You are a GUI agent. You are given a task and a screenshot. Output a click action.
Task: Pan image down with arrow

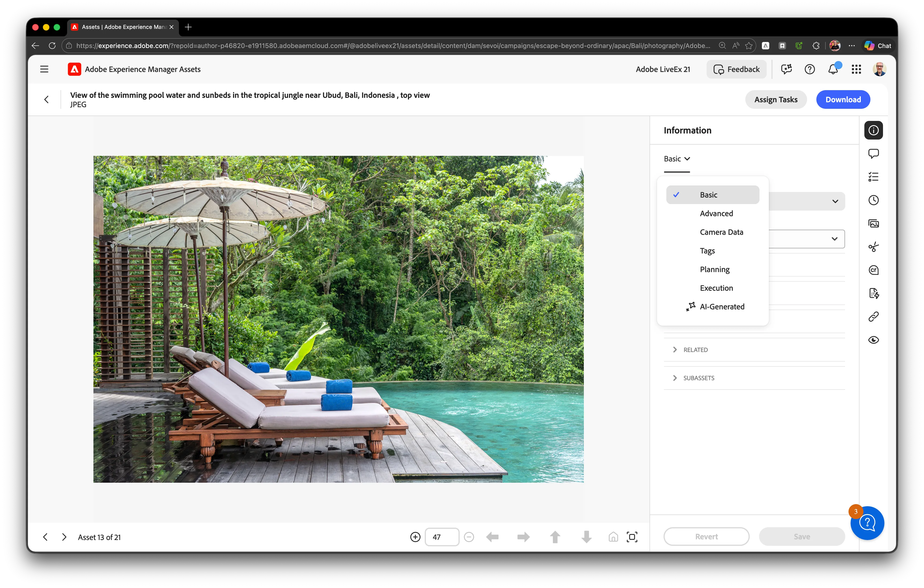click(x=586, y=537)
